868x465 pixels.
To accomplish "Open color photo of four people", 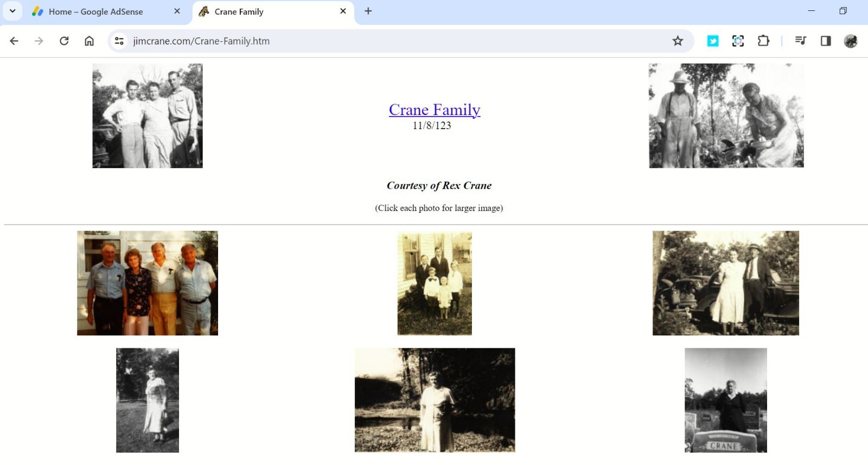I will (148, 283).
